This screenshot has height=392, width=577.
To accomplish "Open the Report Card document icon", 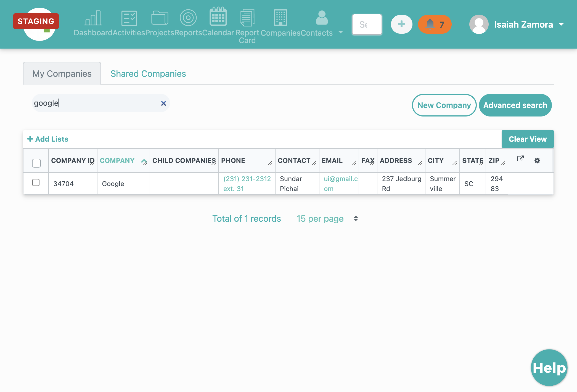I will click(247, 18).
